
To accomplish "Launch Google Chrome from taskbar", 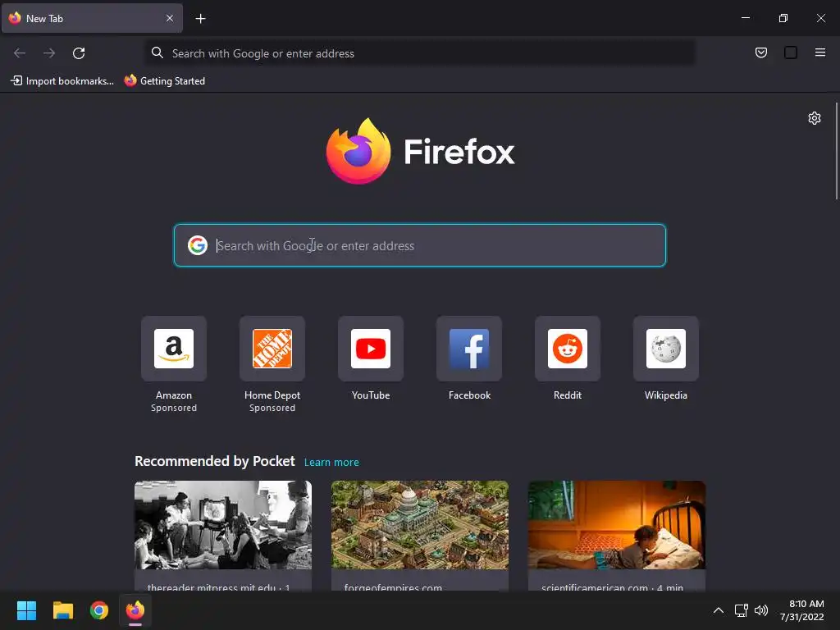I will [x=99, y=610].
